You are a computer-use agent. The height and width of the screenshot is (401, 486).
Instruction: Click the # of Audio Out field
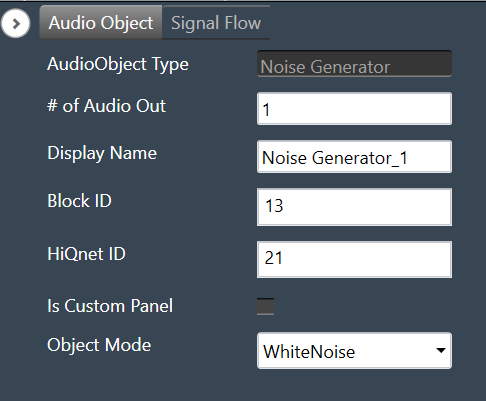pos(354,109)
